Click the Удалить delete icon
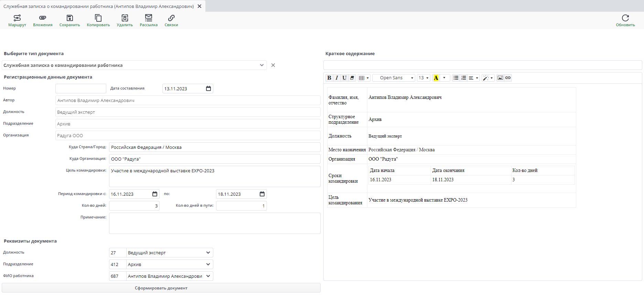This screenshot has height=296, width=644. (125, 20)
